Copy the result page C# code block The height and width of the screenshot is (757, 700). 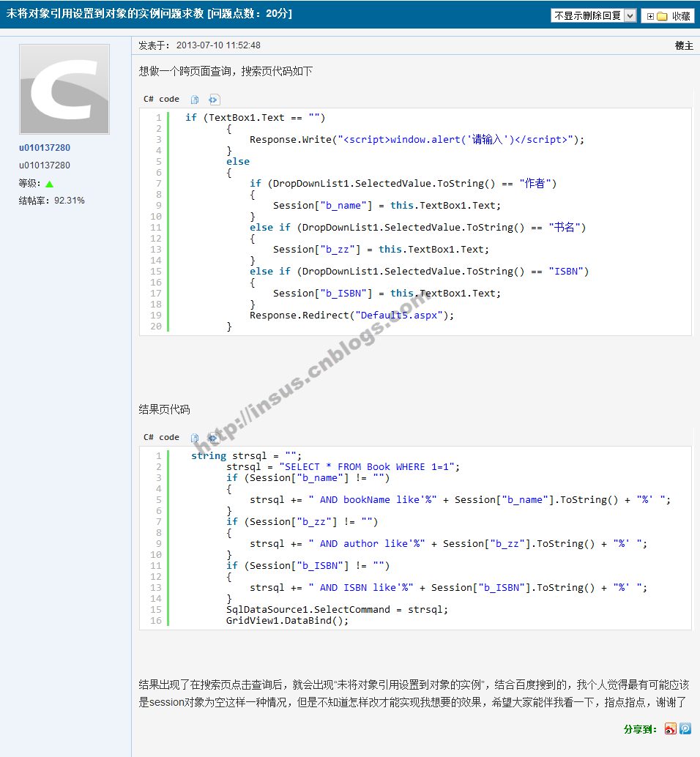click(195, 438)
